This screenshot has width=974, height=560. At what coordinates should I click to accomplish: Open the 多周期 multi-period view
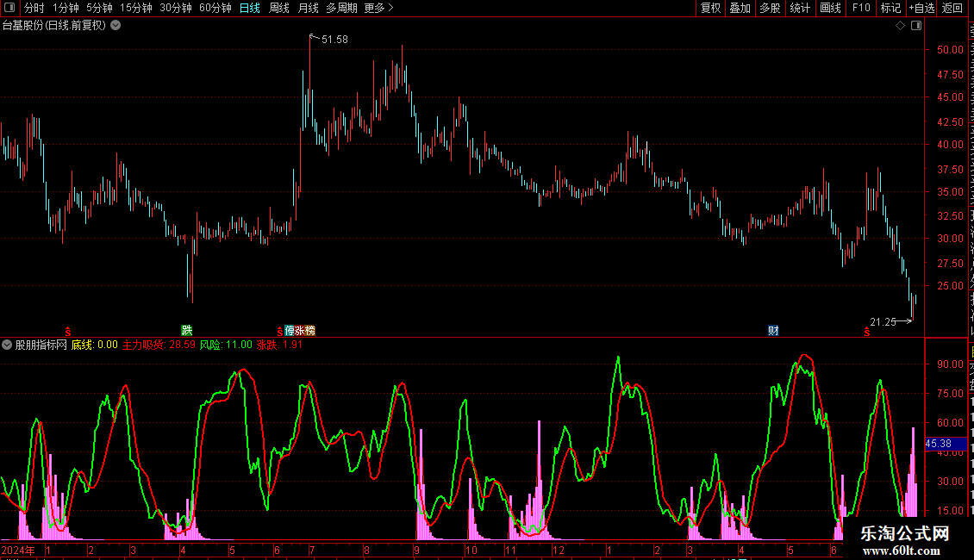[x=341, y=8]
